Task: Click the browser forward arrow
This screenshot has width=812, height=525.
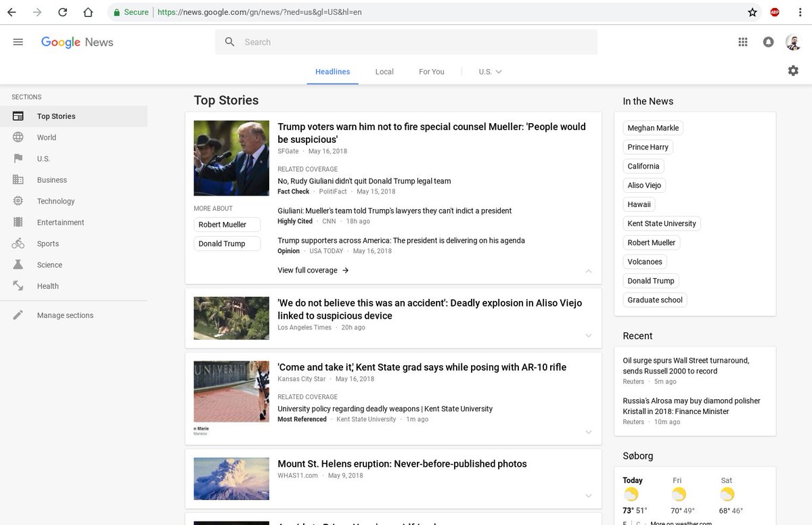Action: coord(37,12)
